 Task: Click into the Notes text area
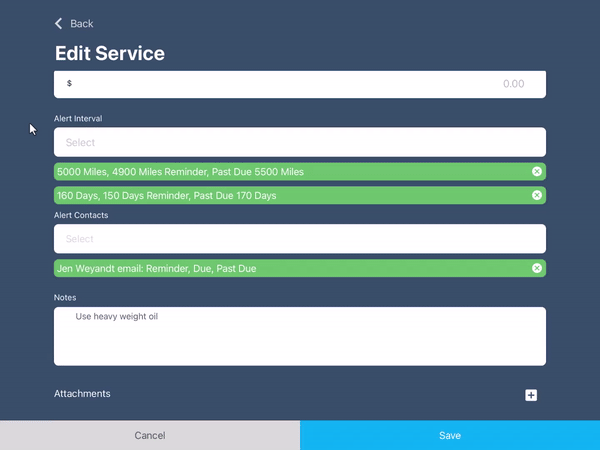tap(300, 337)
